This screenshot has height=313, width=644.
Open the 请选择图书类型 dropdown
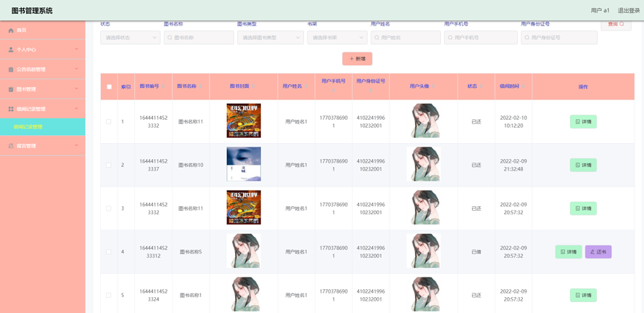[x=270, y=38]
